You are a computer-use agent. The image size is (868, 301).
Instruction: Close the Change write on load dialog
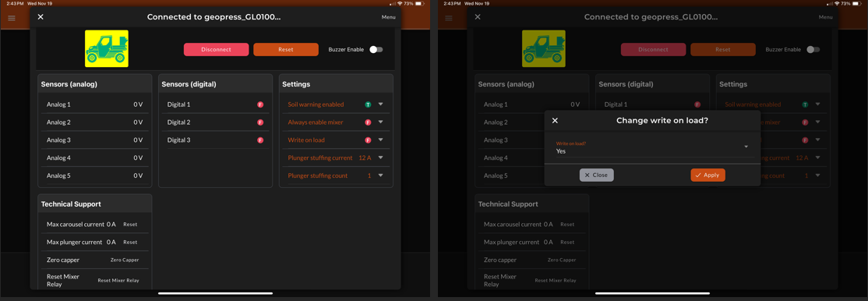coord(556,120)
